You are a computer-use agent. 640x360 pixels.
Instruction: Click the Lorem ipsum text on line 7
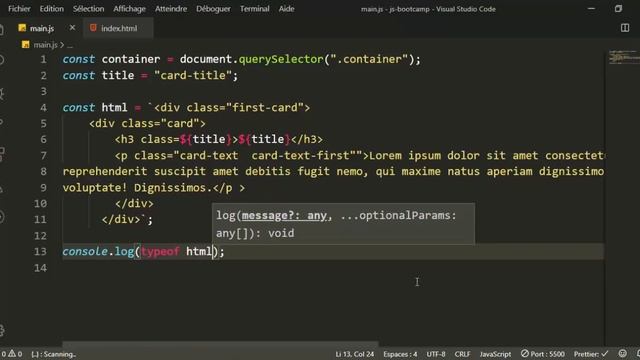[404, 156]
